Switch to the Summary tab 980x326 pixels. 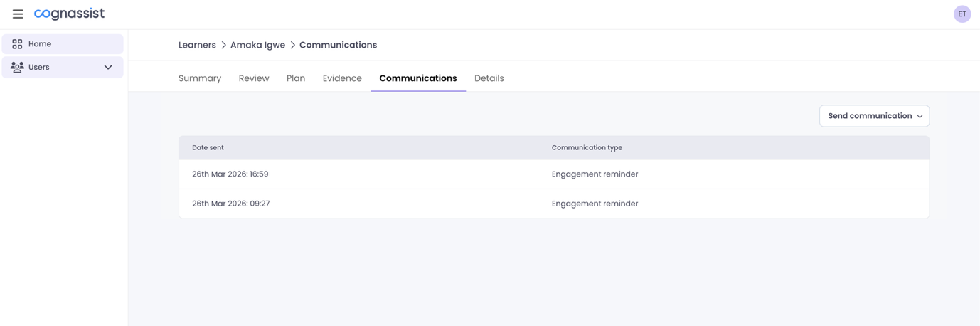pos(200,78)
